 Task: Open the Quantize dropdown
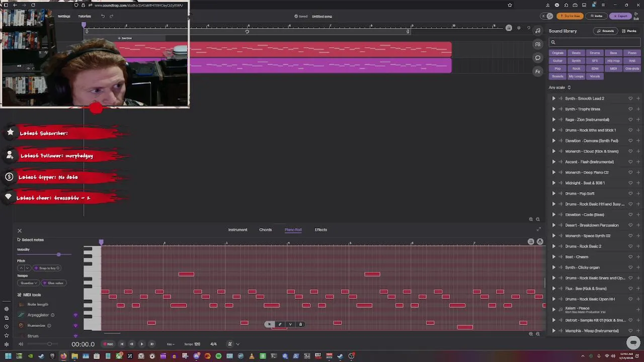(x=29, y=283)
